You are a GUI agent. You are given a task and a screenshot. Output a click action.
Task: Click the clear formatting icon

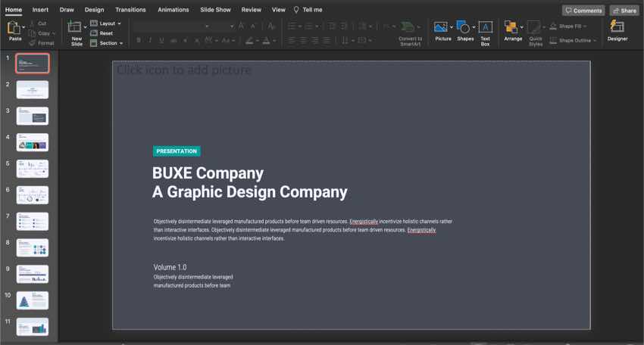[x=271, y=26]
